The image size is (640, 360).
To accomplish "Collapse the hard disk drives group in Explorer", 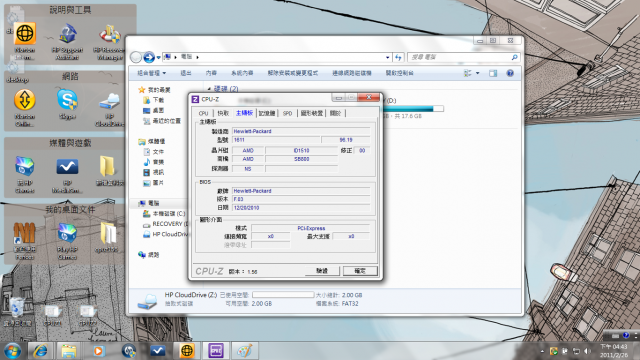I will [209, 89].
